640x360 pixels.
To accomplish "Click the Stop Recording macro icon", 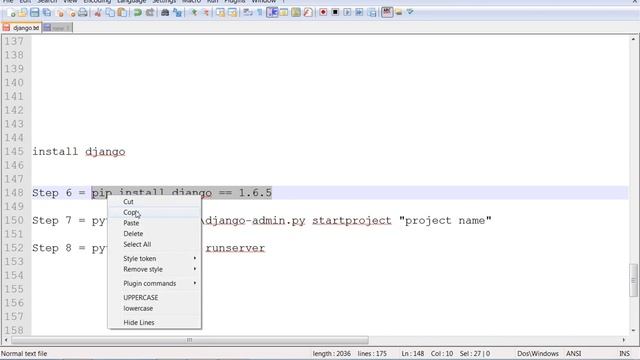I will [335, 13].
